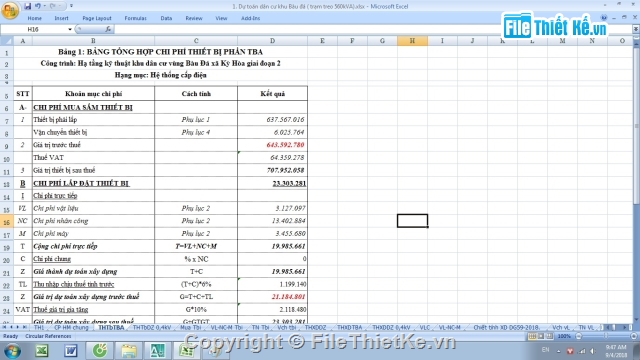Expand the Name Box dropdown arrow
This screenshot has height=360, width=640.
tap(70, 29)
